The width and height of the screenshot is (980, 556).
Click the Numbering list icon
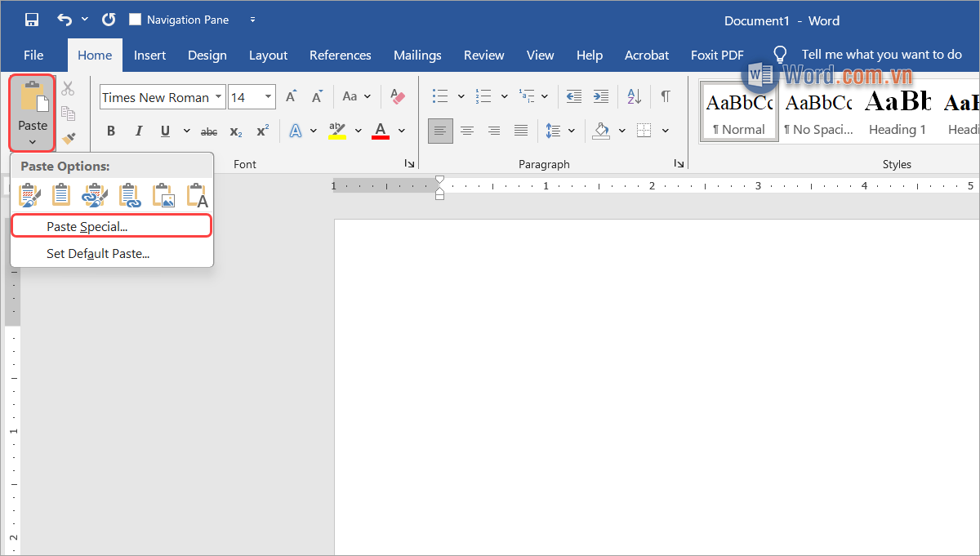483,96
